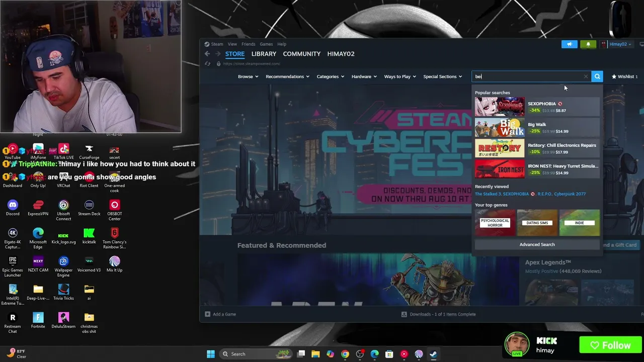Image resolution: width=644 pixels, height=362 pixels.
Task: Open the Friends menu
Action: pos(248,44)
